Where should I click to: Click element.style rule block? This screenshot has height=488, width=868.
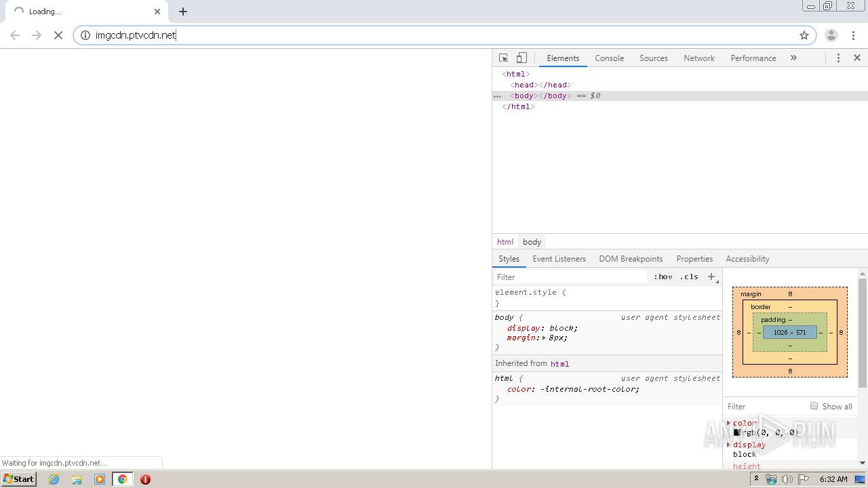[x=607, y=298]
